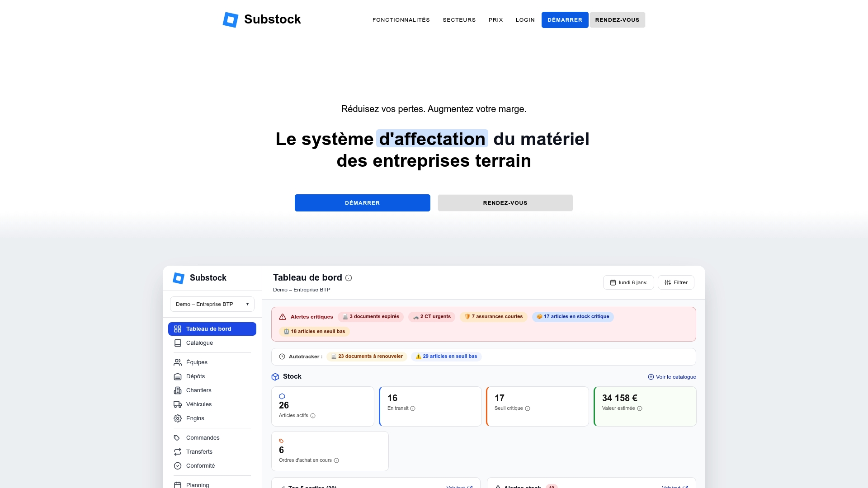Click the 18 articles en seuil bas chip

pos(314,332)
